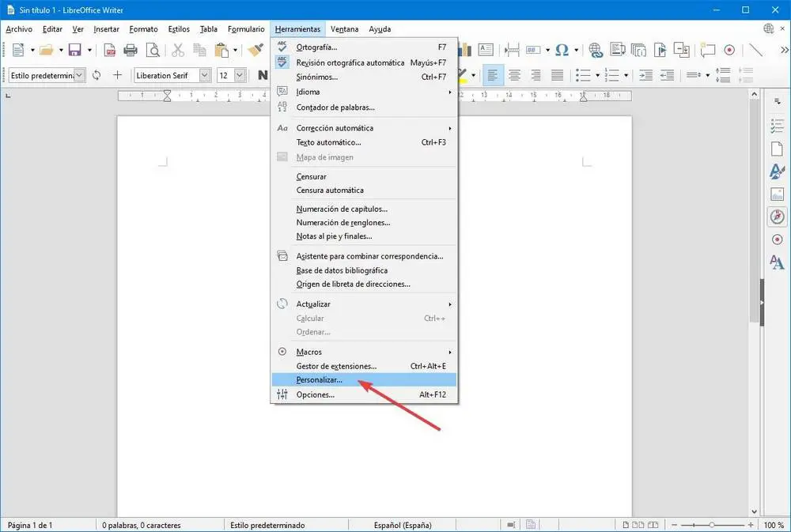Click the 100 % zoom level
The height and width of the screenshot is (532, 791).
pos(774,525)
